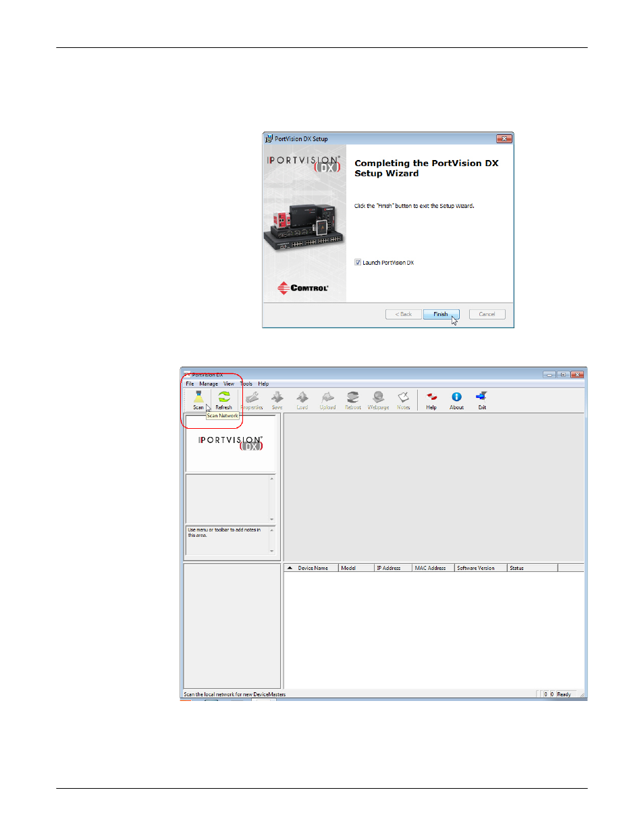
Task: Click the PortVision DX logo panel
Action: pyautogui.click(x=230, y=443)
